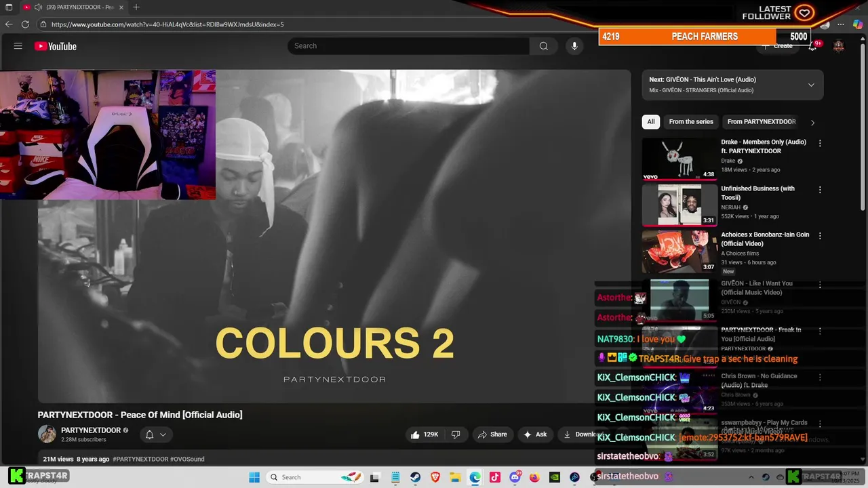
Task: Open the browser tab actions menu icon
Action: pos(9,7)
